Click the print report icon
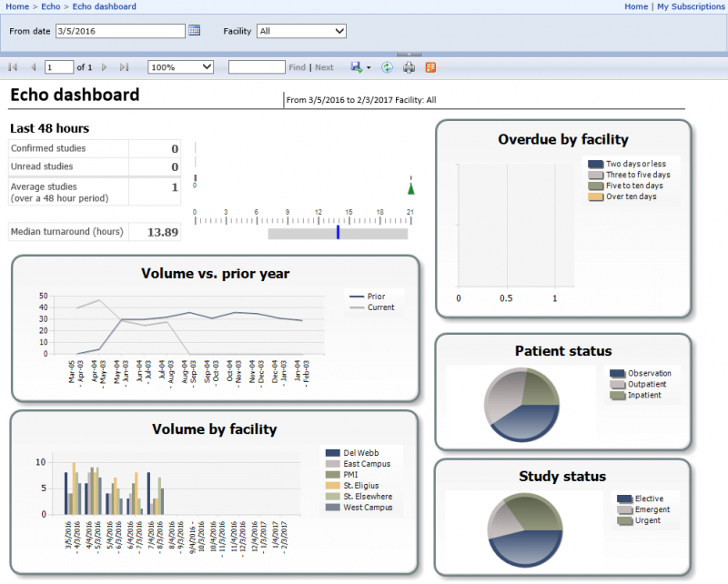The image size is (728, 584). tap(409, 66)
